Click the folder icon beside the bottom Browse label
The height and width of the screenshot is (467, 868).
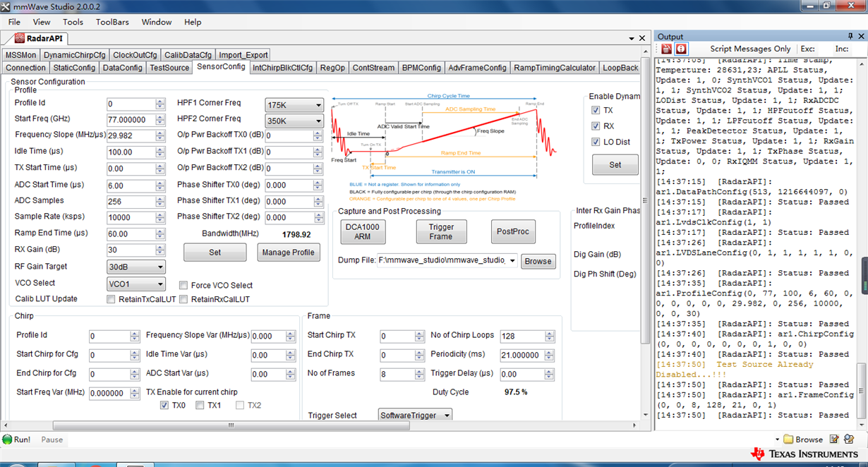pyautogui.click(x=788, y=439)
